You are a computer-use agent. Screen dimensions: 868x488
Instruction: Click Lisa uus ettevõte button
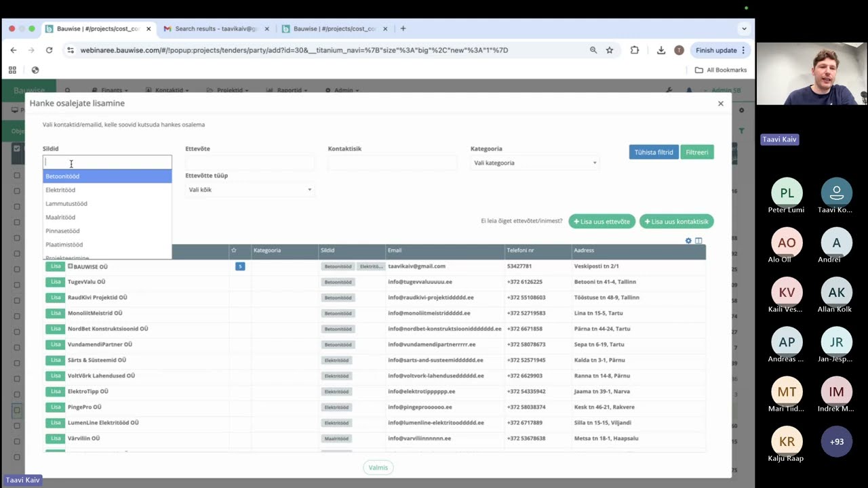pos(602,222)
